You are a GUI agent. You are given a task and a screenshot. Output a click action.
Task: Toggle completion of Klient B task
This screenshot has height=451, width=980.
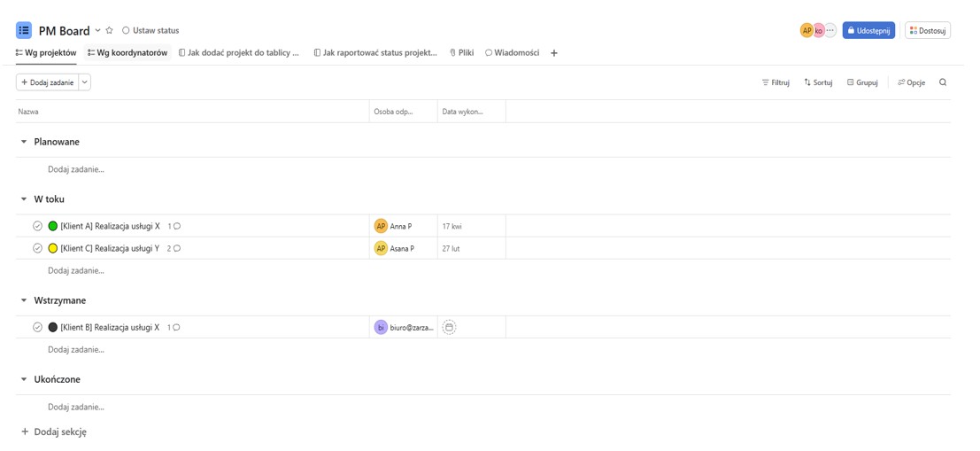pos(37,328)
